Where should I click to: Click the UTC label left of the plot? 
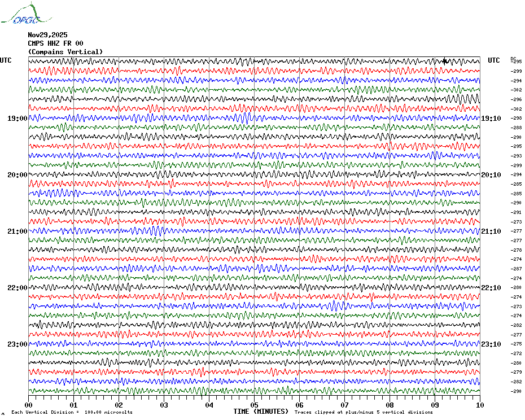[x=6, y=60]
